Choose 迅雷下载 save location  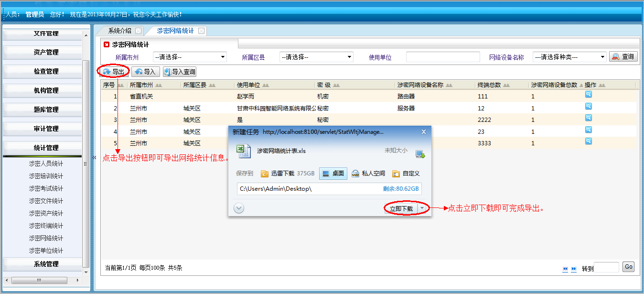288,174
